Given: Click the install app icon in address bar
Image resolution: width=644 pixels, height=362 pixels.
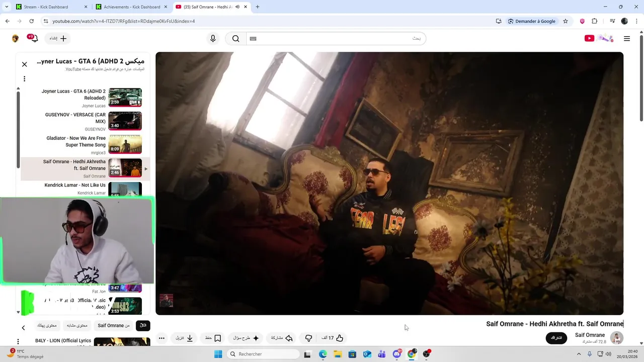Looking at the screenshot, I should tap(499, 21).
